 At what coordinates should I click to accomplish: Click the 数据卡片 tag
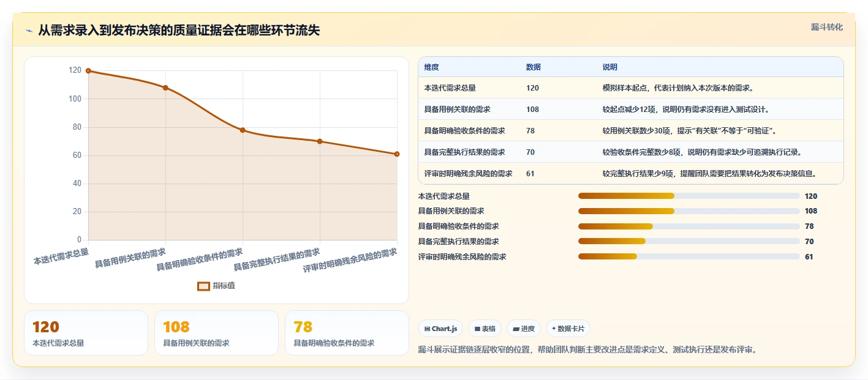tap(568, 329)
